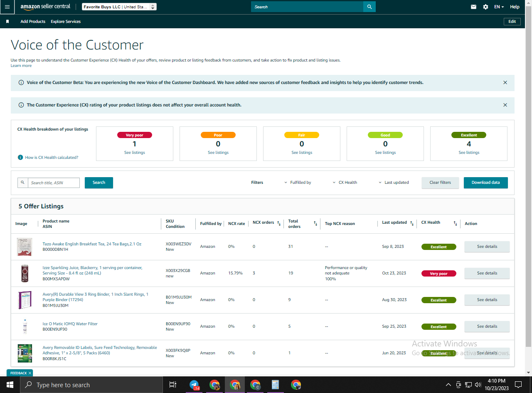
Task: Open the Favorite Buys LLC account selector
Action: tap(119, 7)
